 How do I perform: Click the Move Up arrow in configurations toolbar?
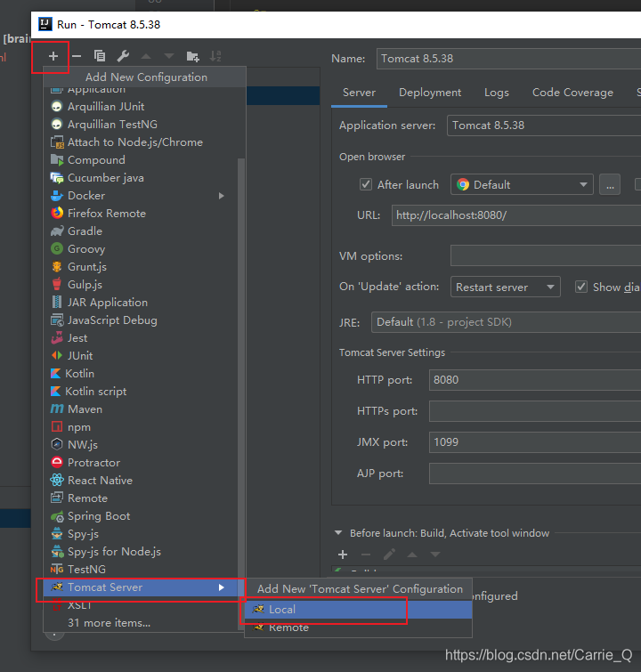click(146, 56)
